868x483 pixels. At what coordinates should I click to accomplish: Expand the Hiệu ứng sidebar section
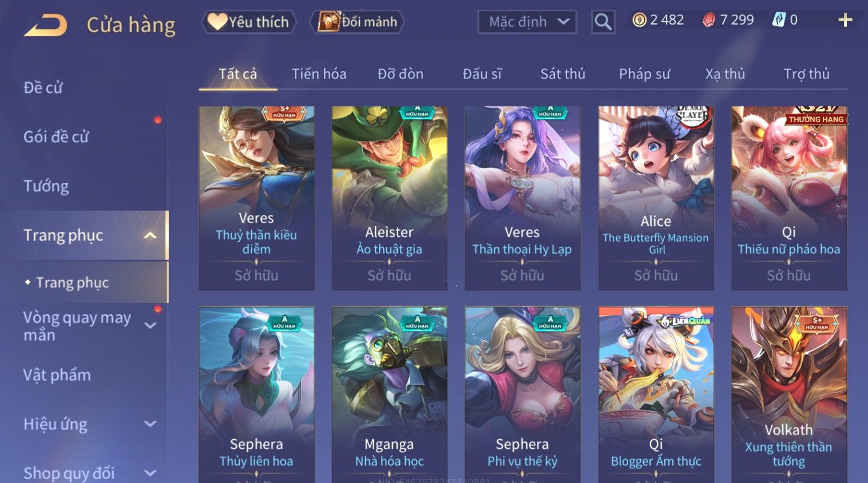[x=150, y=424]
